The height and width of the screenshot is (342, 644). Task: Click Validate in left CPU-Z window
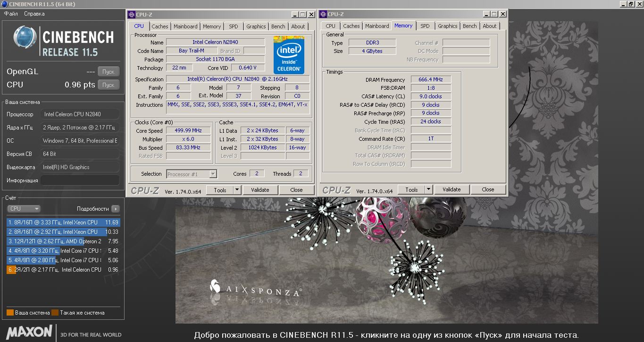click(x=260, y=190)
